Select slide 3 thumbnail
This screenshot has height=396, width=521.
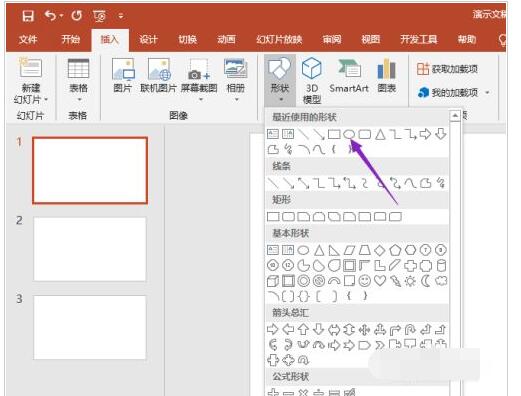tap(90, 327)
